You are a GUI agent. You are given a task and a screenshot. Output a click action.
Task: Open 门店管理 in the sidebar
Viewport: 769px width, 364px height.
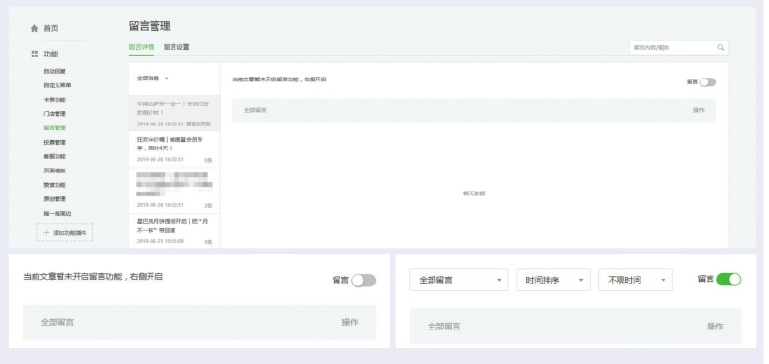(x=54, y=114)
